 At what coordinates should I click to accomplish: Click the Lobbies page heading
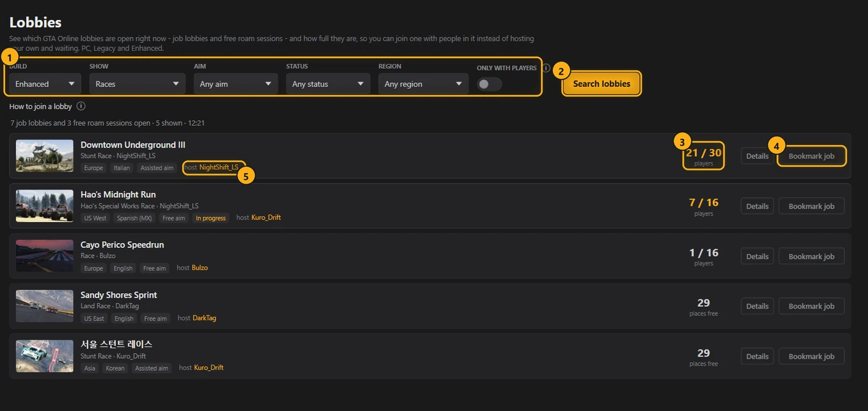point(35,22)
